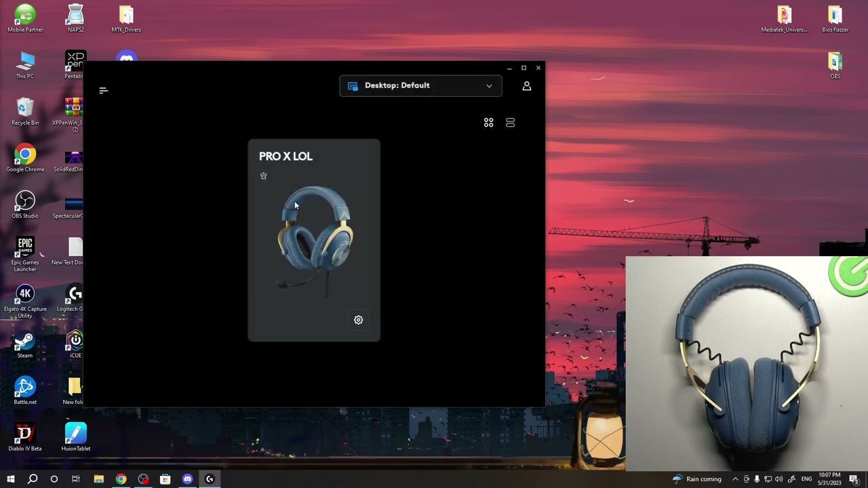Viewport: 868px width, 488px height.
Task: Open Cortana from the taskbar
Action: [54, 479]
